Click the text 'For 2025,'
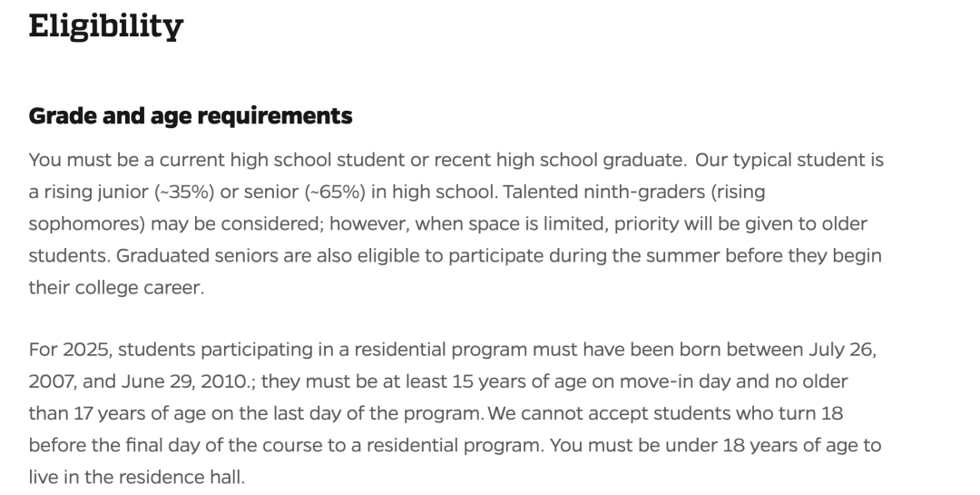Viewport: 980px width, 495px height. [x=71, y=349]
